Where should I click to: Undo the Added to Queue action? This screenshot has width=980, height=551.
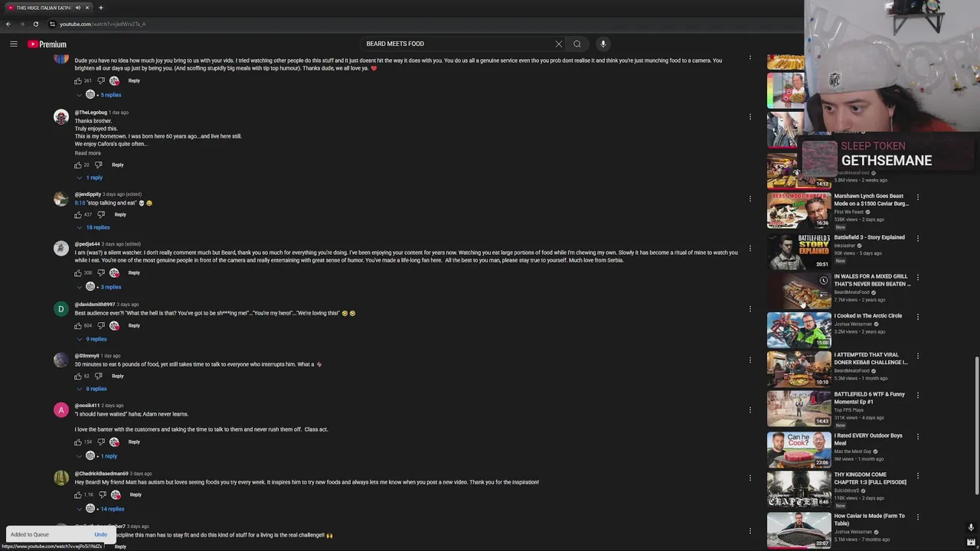click(x=100, y=535)
